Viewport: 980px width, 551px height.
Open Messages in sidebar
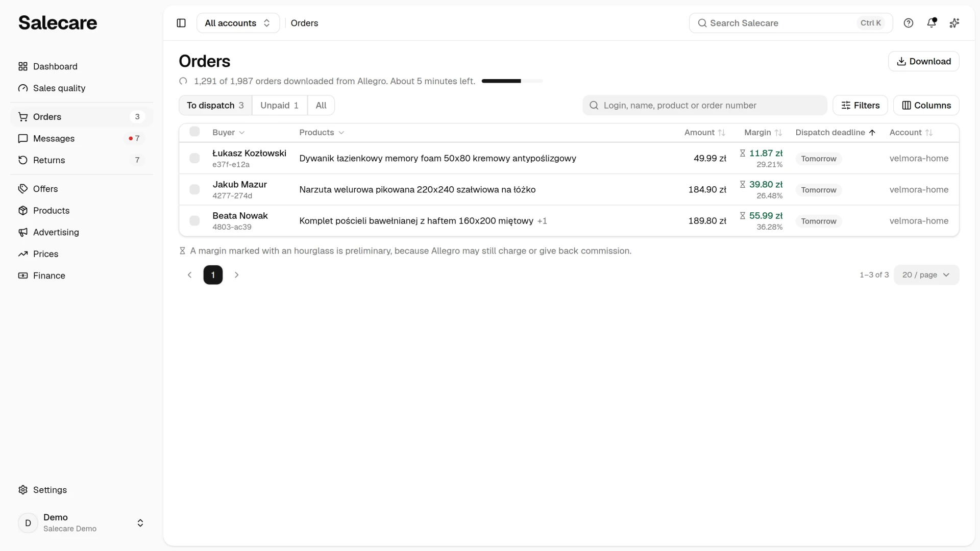pyautogui.click(x=82, y=138)
